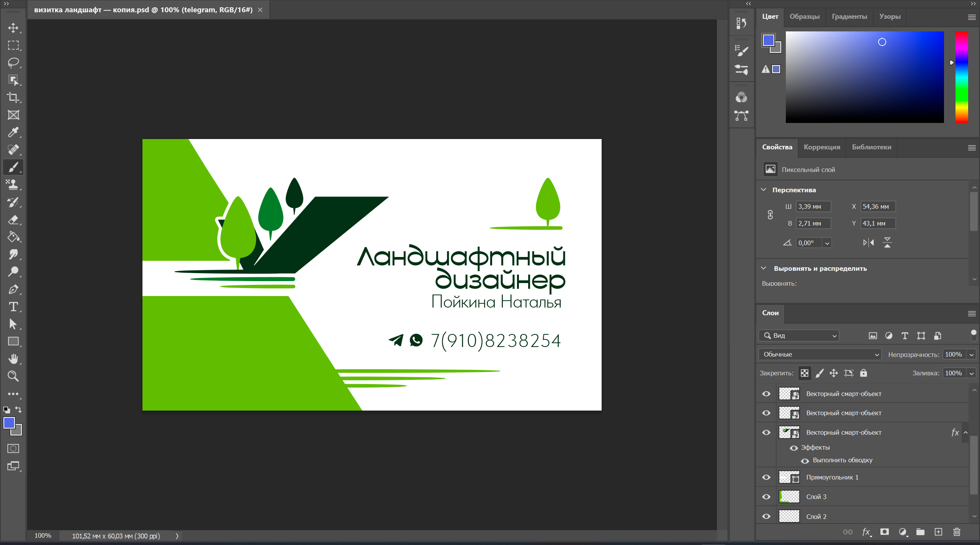The height and width of the screenshot is (545, 980).
Task: Open the Непрозрачность opacity dropdown arrow
Action: 972,355
